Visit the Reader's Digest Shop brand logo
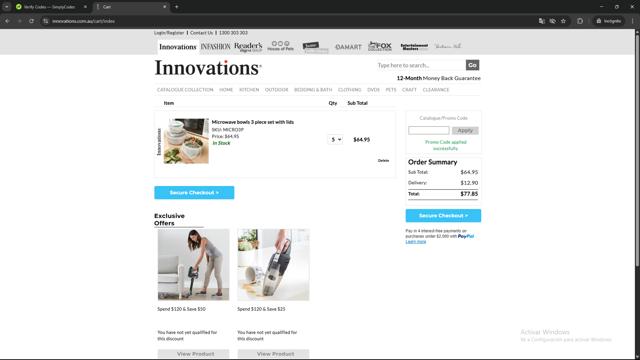The width and height of the screenshot is (640, 360). click(x=248, y=47)
